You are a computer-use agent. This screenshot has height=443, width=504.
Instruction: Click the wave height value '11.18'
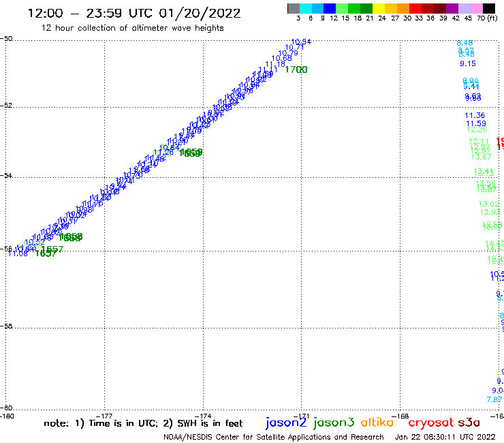[x=275, y=64]
